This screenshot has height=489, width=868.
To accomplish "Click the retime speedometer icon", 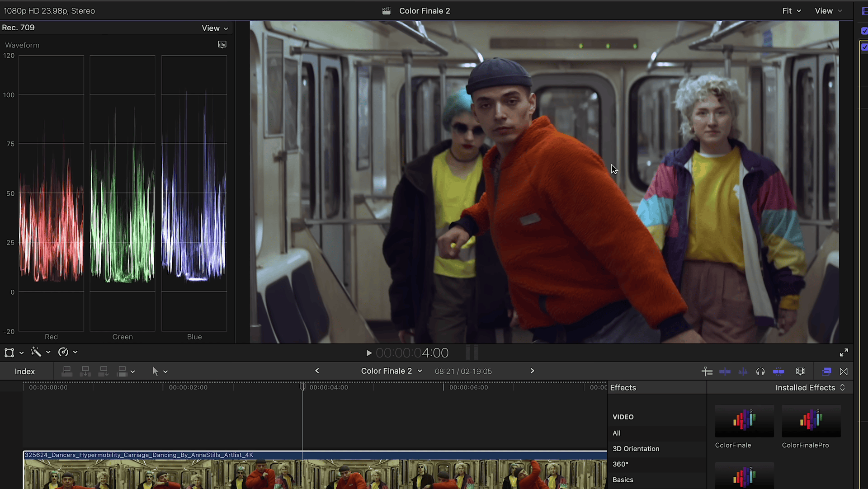I will click(x=63, y=352).
